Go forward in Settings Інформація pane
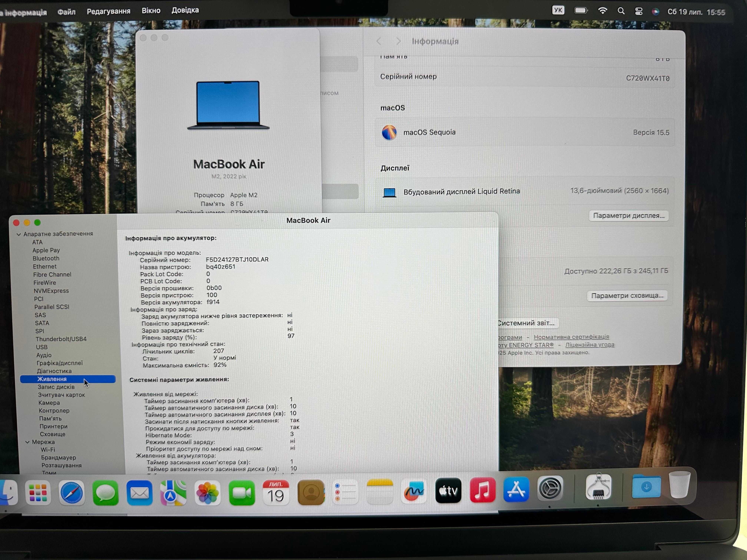This screenshot has height=560, width=747. point(399,41)
